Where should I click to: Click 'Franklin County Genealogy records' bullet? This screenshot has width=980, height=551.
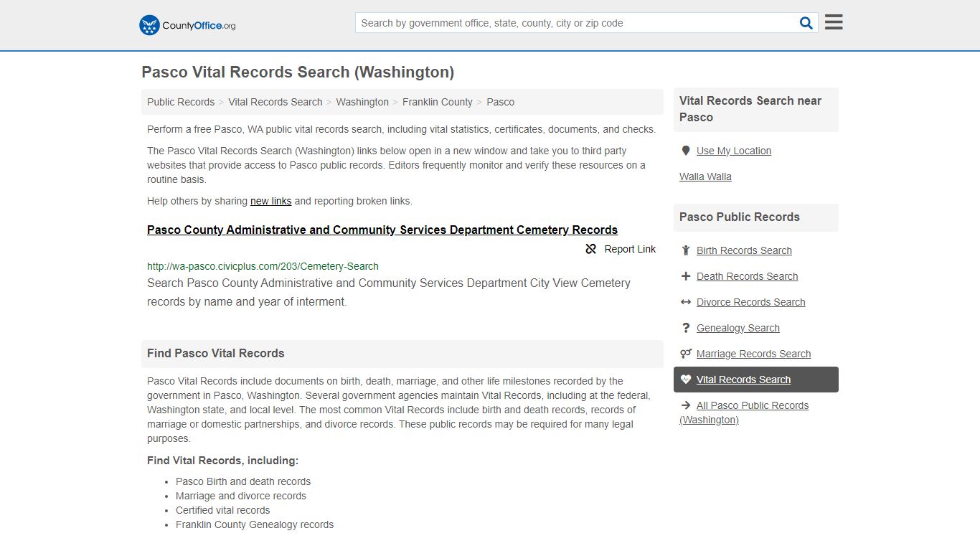[x=255, y=524]
